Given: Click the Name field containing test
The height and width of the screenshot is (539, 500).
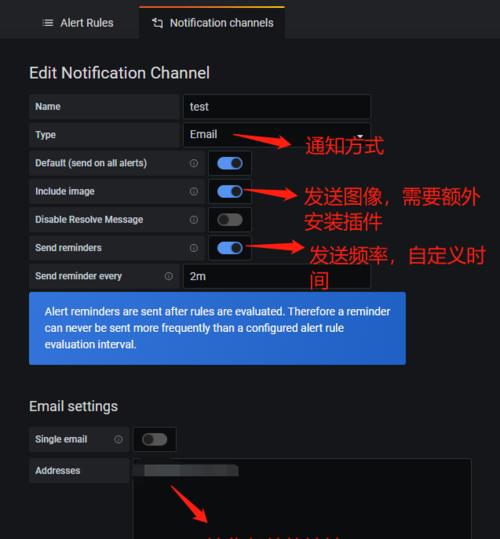Looking at the screenshot, I should [277, 107].
